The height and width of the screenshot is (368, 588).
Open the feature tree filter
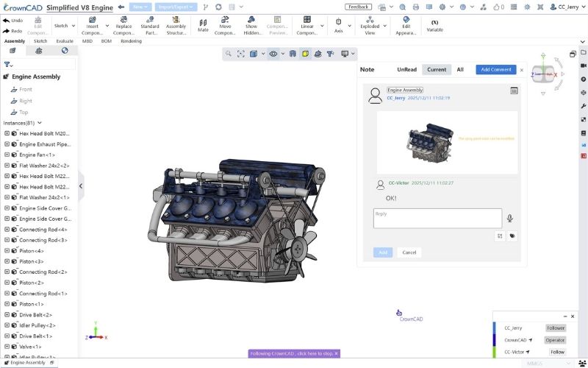click(x=8, y=64)
